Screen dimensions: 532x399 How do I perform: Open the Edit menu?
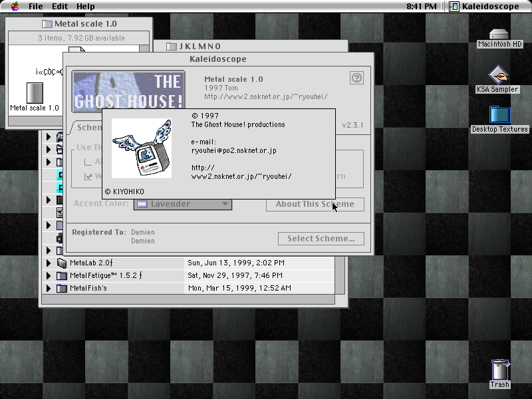click(x=60, y=7)
